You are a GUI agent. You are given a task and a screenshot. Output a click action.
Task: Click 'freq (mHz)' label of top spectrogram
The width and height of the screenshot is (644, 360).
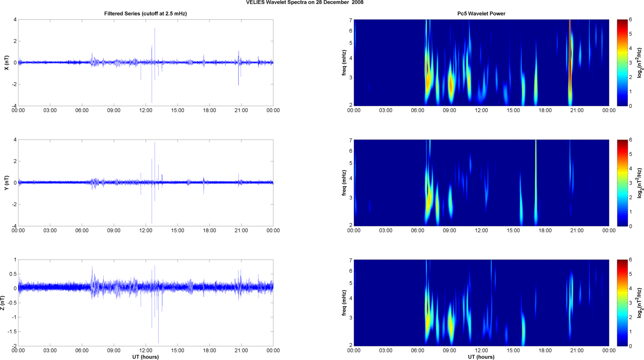(344, 63)
